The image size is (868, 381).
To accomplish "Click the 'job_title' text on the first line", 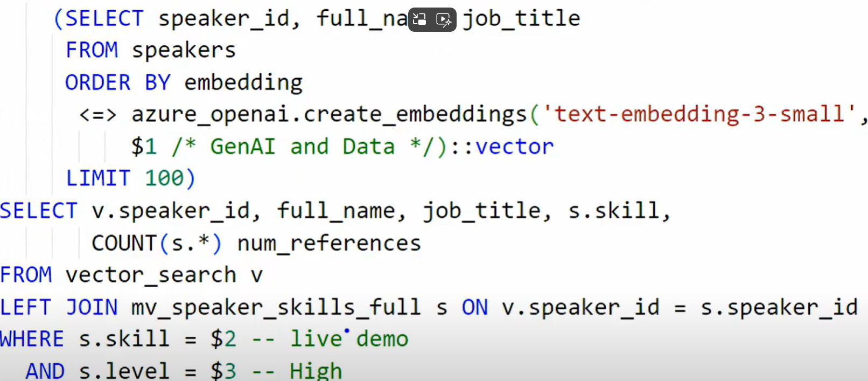I will 521,19.
